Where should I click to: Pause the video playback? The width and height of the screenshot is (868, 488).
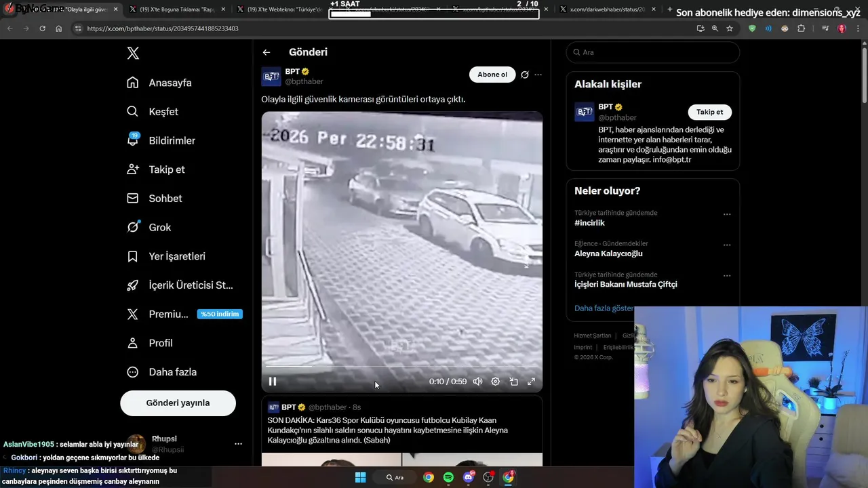(273, 382)
